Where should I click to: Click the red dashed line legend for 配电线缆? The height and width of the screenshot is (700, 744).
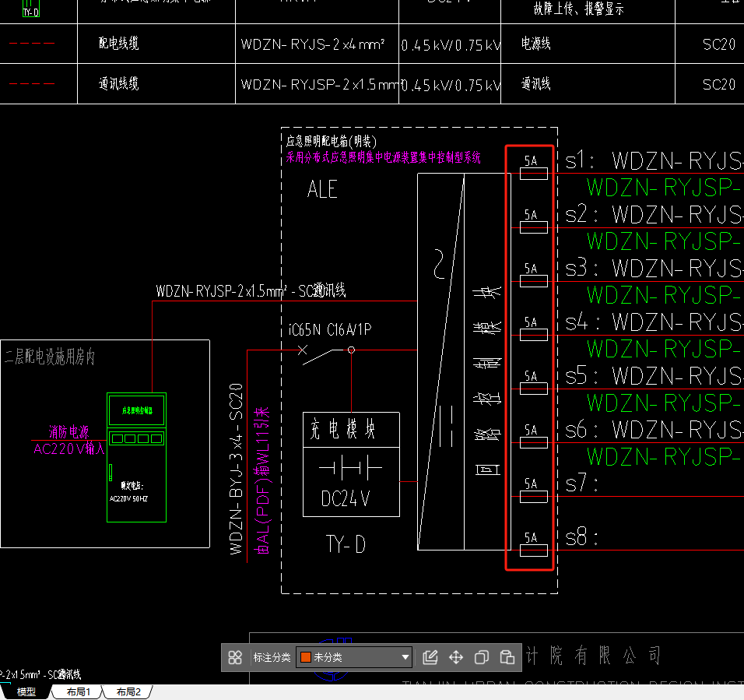tap(32, 43)
